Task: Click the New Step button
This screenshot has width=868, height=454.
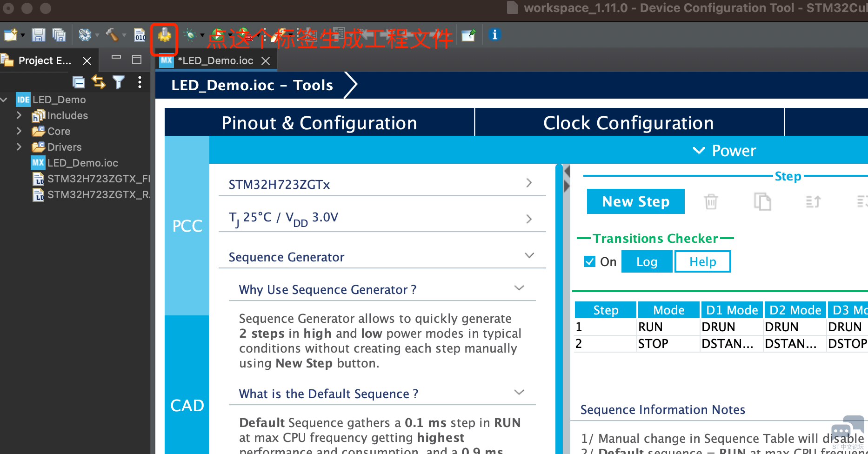Action: (x=636, y=201)
